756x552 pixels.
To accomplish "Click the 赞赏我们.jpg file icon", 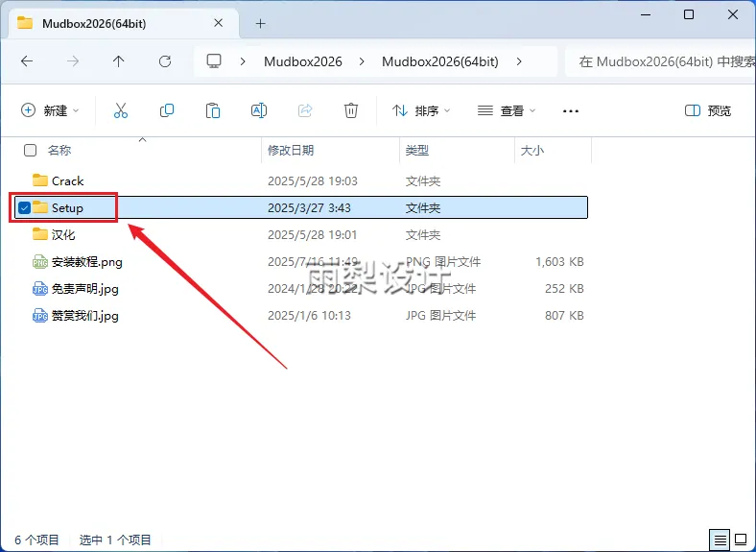I will tap(40, 316).
